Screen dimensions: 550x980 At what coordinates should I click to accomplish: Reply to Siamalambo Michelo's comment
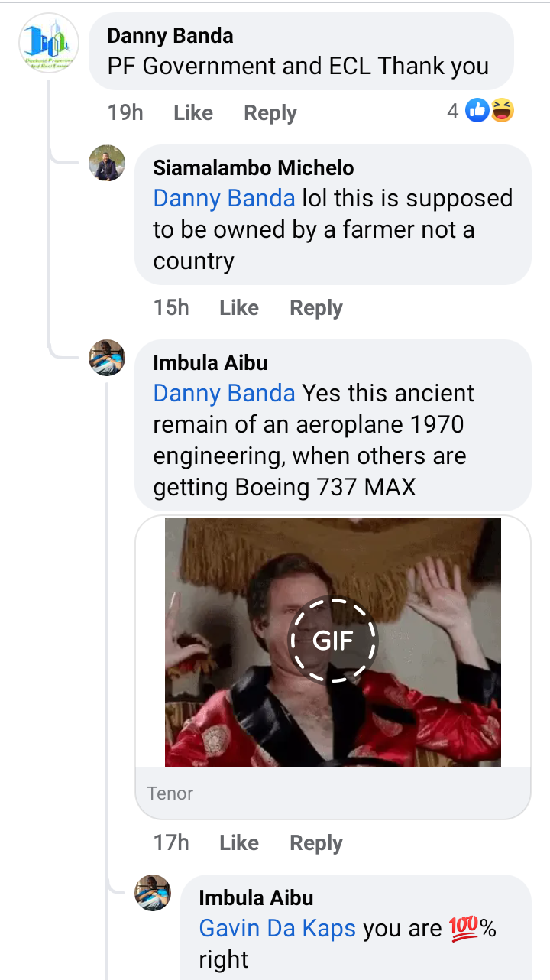[315, 308]
